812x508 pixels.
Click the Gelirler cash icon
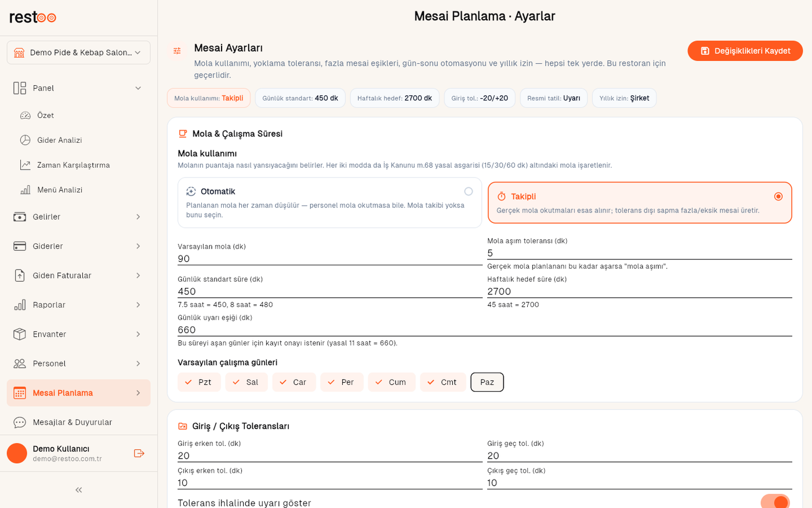(20, 217)
